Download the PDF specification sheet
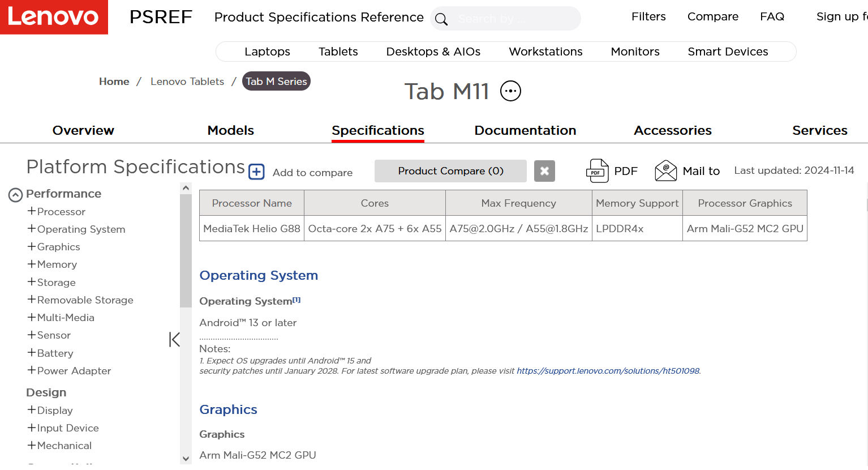 tap(598, 171)
